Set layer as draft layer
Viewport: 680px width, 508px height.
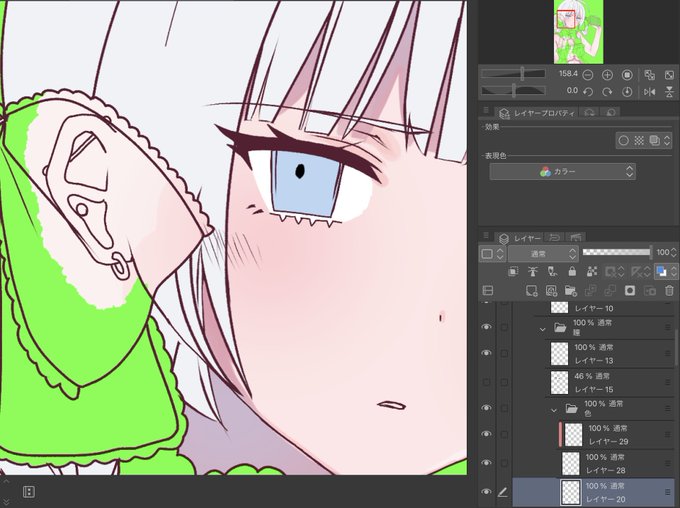click(x=552, y=272)
